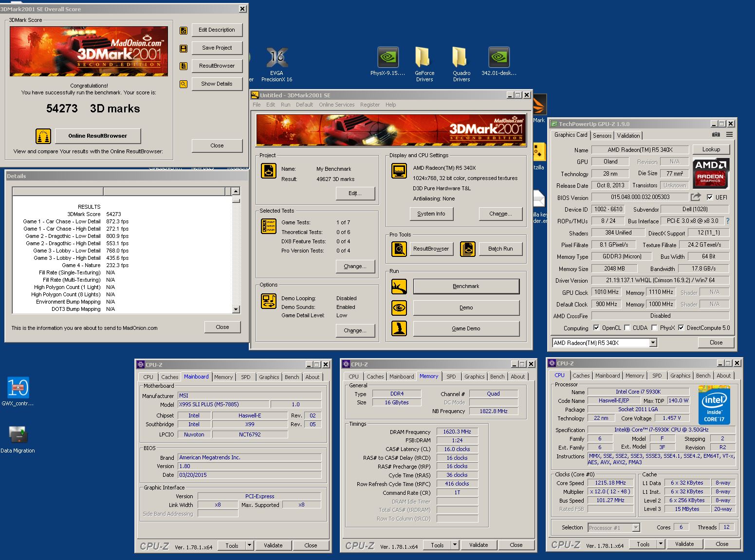Toggle the CUDA checkbox
The image size is (755, 560).
627,328
